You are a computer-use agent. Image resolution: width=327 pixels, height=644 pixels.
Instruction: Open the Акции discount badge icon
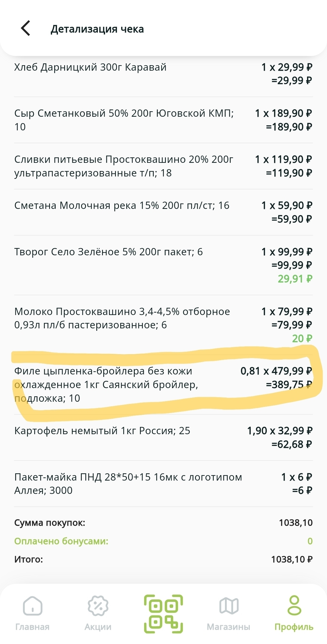click(x=98, y=606)
